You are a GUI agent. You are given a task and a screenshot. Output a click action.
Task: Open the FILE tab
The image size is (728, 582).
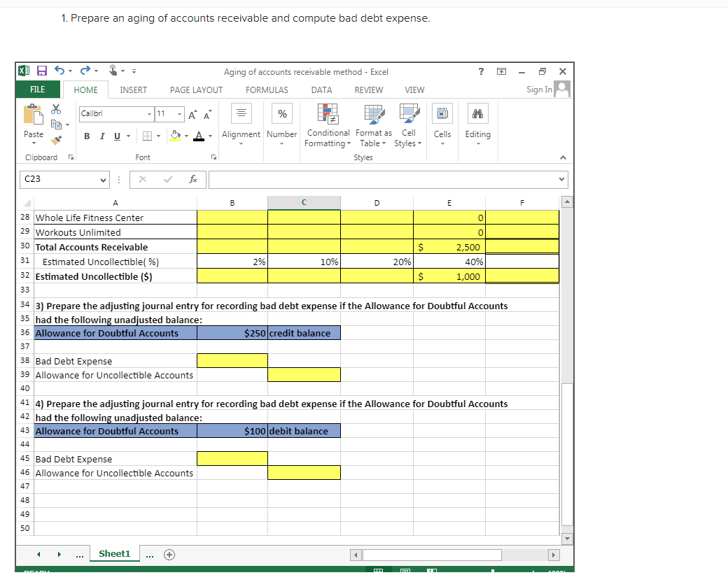[x=38, y=90]
